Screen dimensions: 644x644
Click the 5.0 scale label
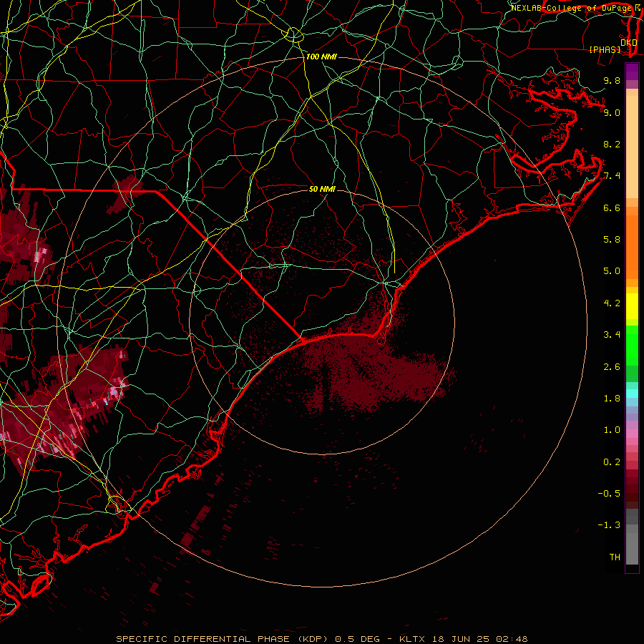tap(612, 271)
